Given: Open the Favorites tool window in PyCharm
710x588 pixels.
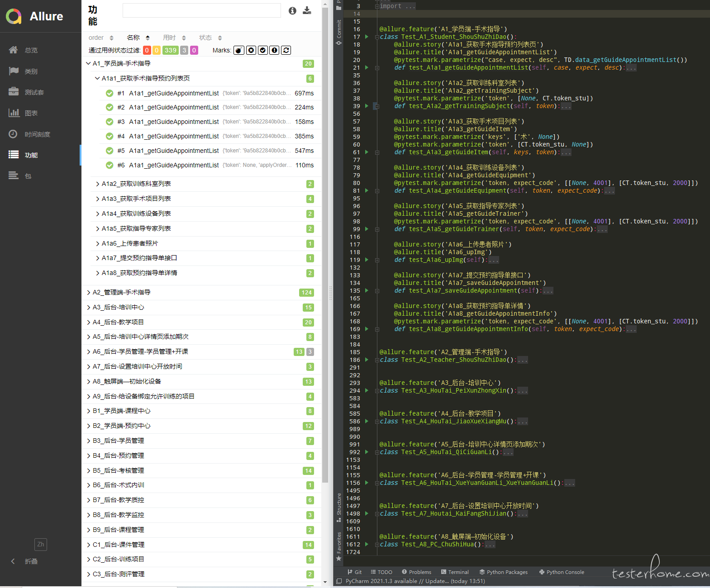Looking at the screenshot, I should (x=338, y=546).
